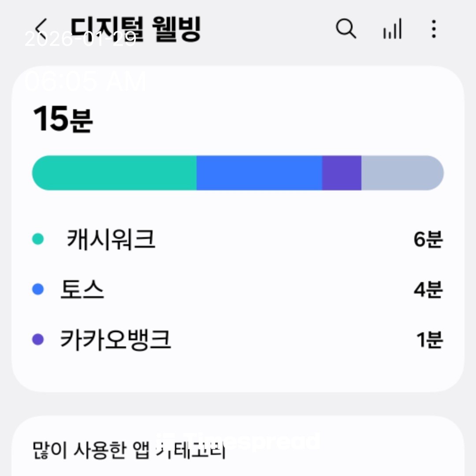The image size is (476, 476).
Task: Click the green dot beside 캐시워크
Action: [x=38, y=239]
